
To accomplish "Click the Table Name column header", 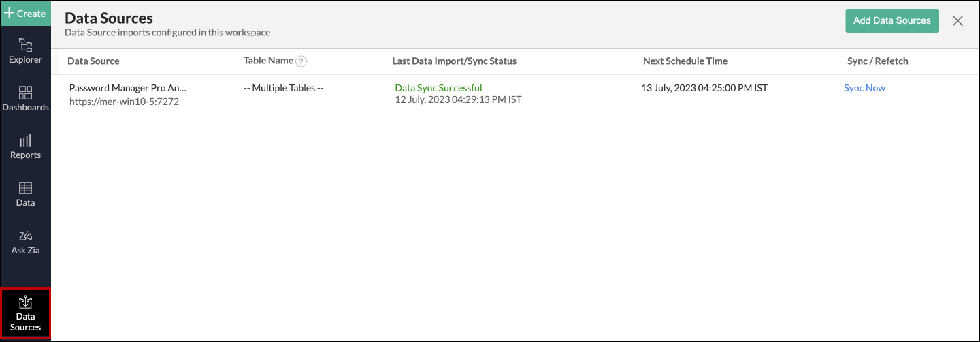I will tap(268, 61).
